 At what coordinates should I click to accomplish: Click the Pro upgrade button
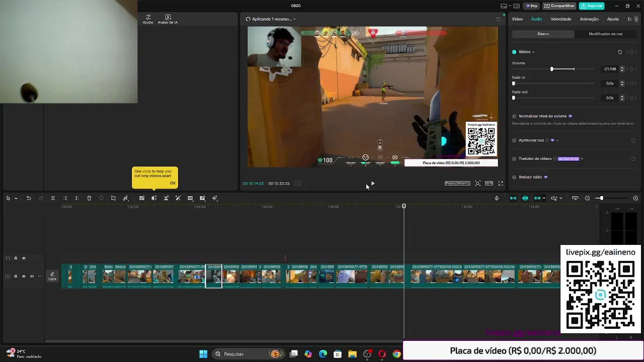coord(532,6)
